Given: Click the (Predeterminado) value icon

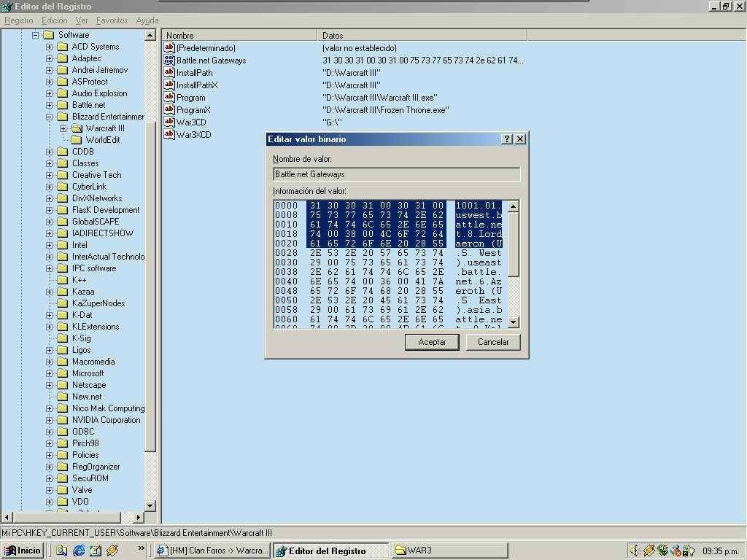Looking at the screenshot, I should pyautogui.click(x=169, y=47).
